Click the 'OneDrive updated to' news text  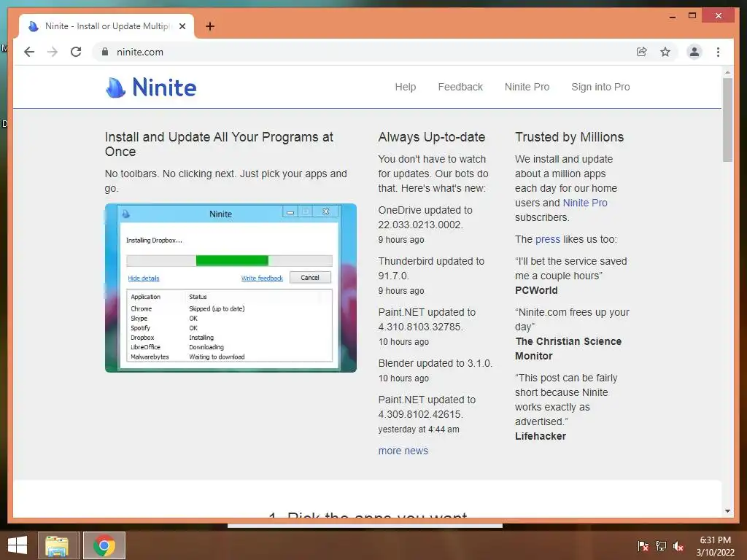point(425,217)
